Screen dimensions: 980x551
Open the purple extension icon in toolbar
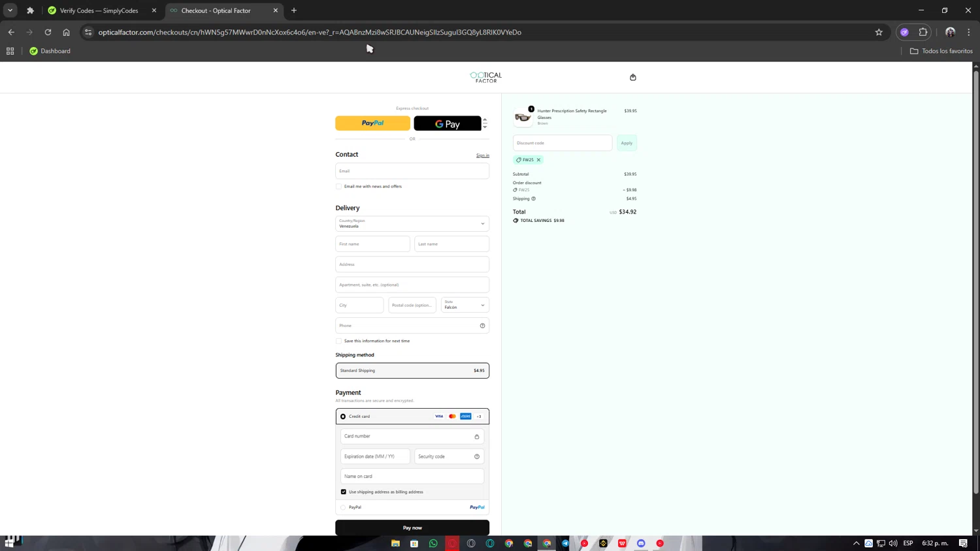click(904, 32)
